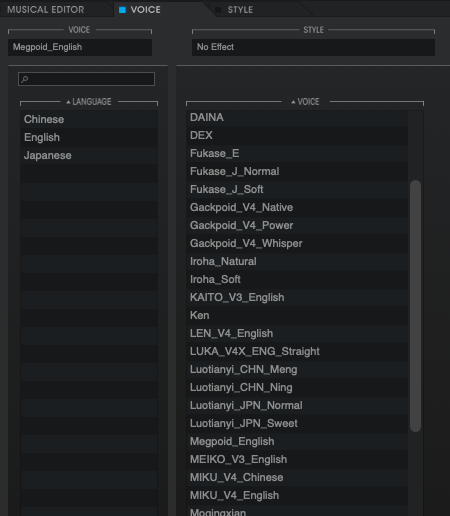Sort by the VOICE list column header
Screen dimensions: 450x516
[x=305, y=102]
